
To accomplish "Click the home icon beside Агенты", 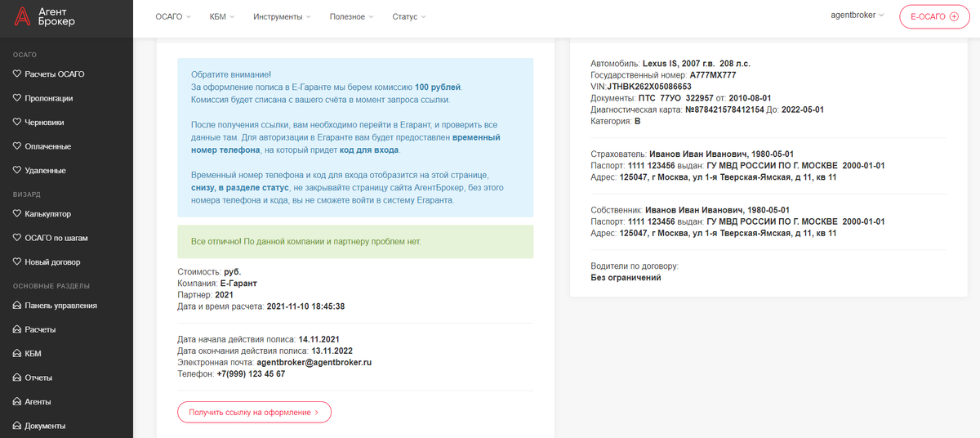I will (17, 402).
